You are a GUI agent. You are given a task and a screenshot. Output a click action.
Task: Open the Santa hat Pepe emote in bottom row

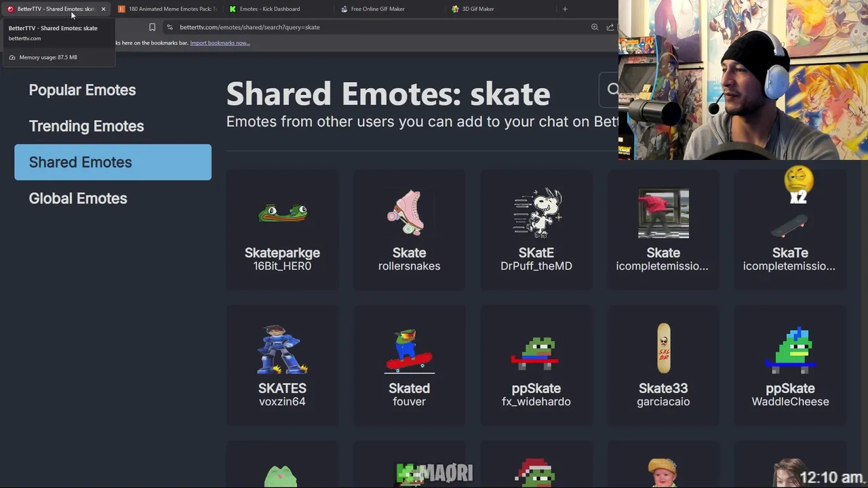[536, 464]
